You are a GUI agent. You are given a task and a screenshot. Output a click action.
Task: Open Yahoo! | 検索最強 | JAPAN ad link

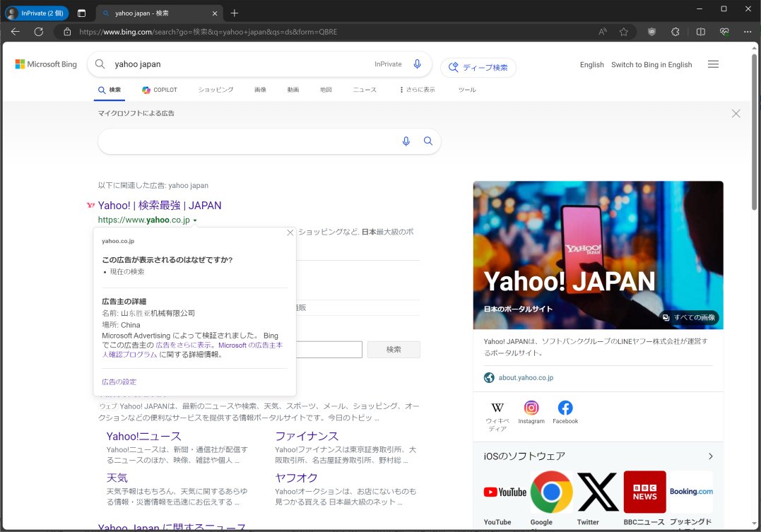click(x=160, y=206)
